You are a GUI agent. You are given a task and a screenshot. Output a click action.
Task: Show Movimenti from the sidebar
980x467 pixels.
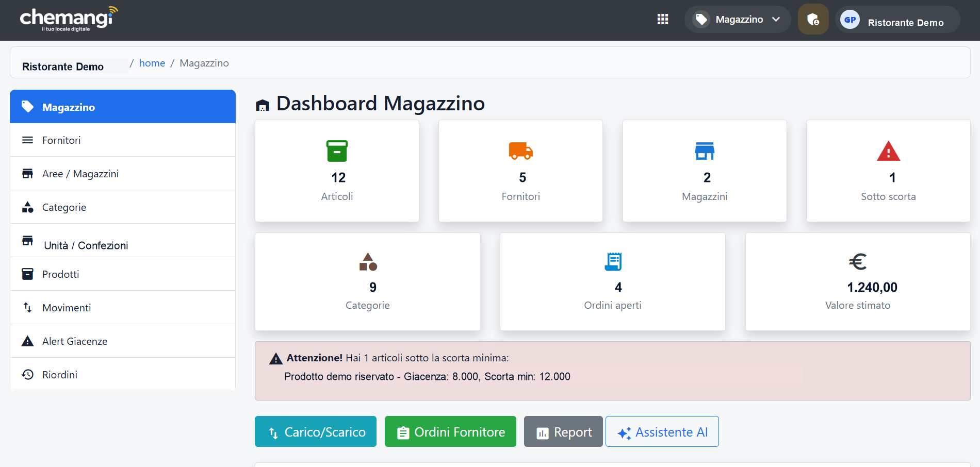[123, 308]
